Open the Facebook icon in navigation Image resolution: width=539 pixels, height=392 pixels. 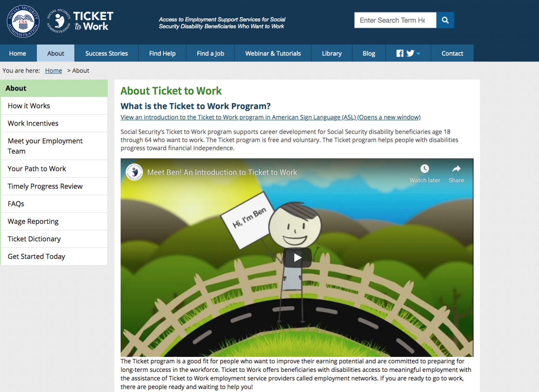(400, 53)
